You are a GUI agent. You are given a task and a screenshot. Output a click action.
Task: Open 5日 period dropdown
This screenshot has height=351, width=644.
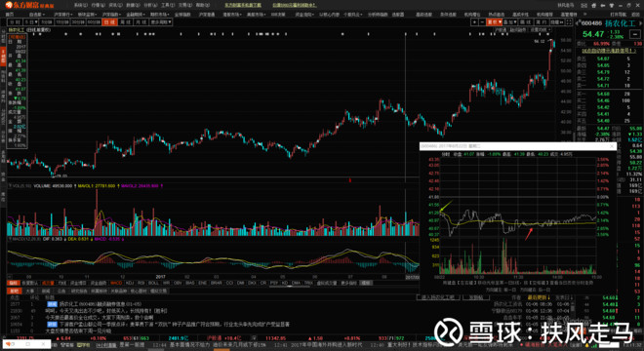(31, 21)
